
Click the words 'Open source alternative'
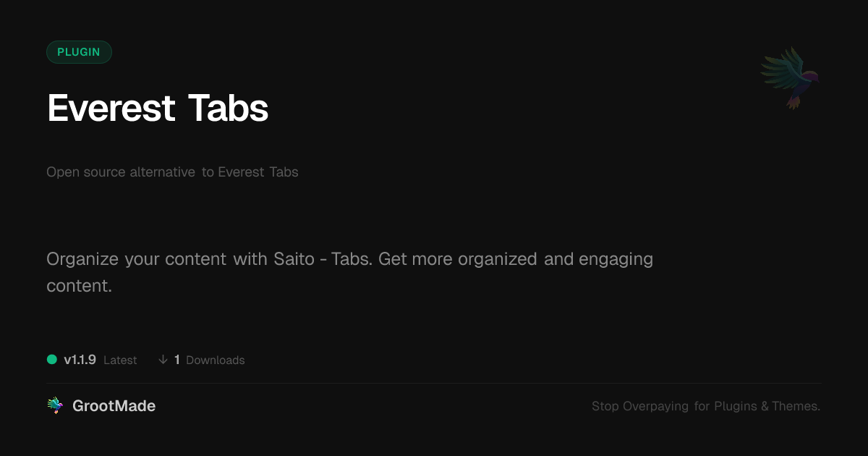(121, 172)
